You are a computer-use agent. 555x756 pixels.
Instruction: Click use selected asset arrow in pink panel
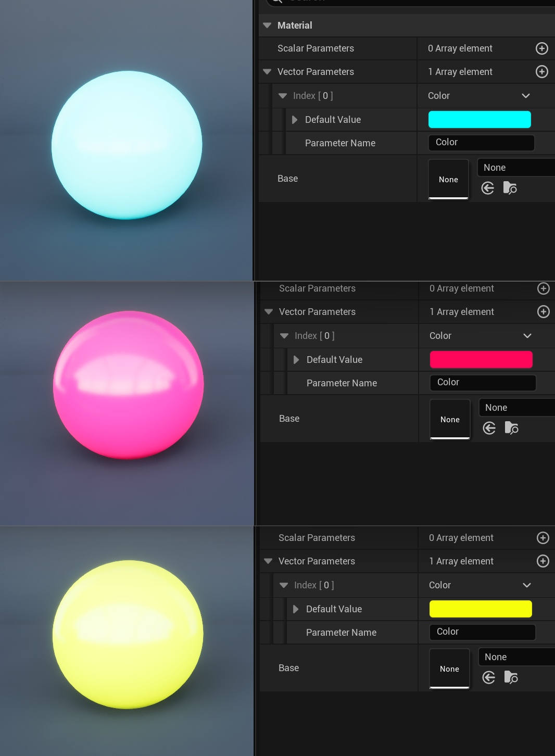[x=489, y=428]
